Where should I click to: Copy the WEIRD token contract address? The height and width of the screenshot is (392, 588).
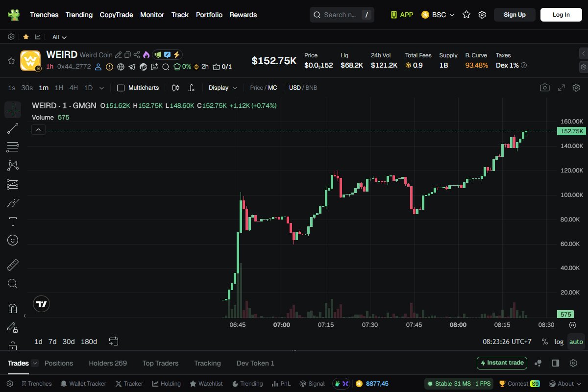127,55
